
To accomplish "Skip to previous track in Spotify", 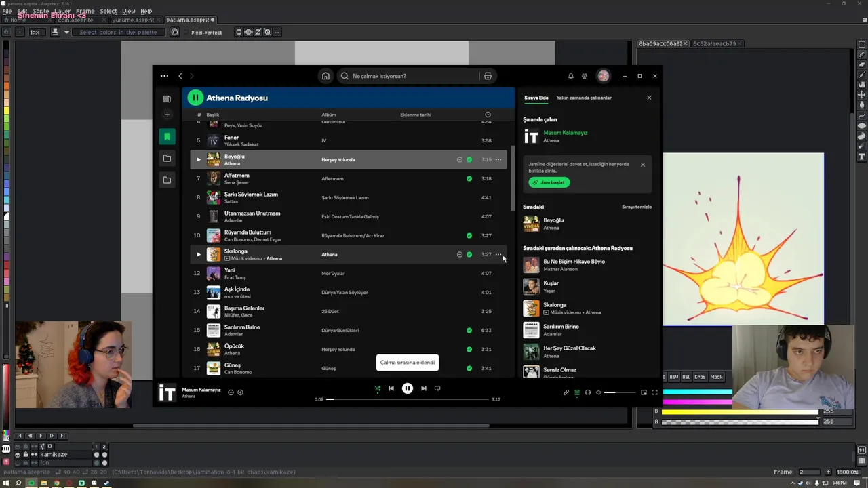I will 391,388.
